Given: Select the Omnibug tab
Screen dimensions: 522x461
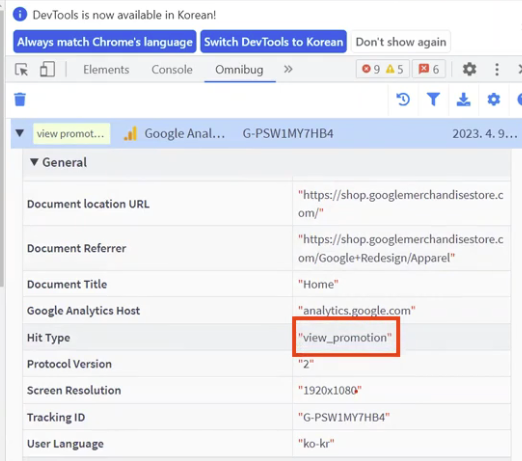Looking at the screenshot, I should click(x=239, y=69).
